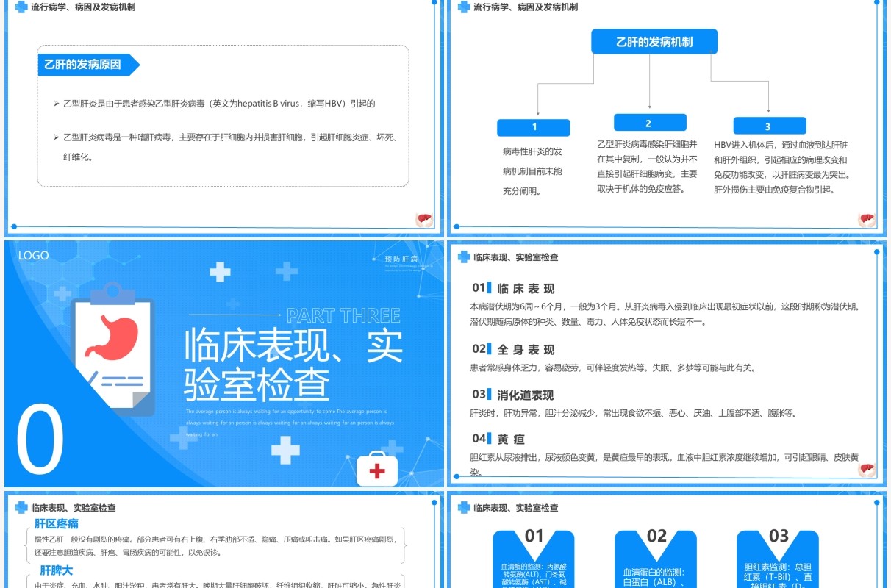The height and width of the screenshot is (588, 891).
Task: Click the 01 card about 血清酶的监测
Action: (x=533, y=559)
